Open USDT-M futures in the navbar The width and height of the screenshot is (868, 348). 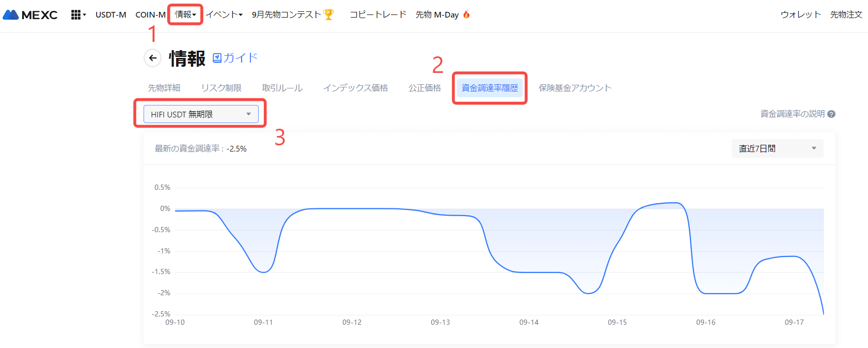point(111,15)
